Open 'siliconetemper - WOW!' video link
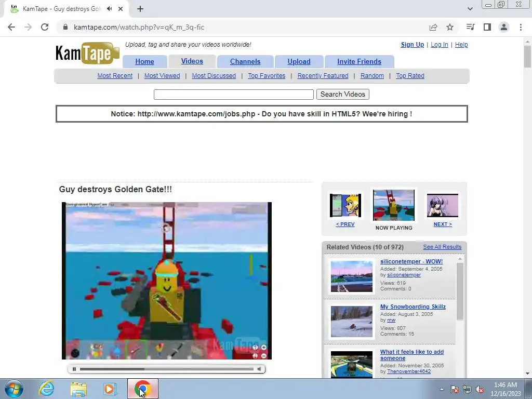 point(411,262)
